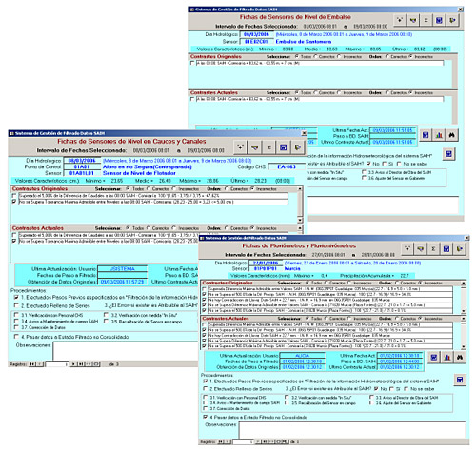Click the Sensor code field in Embalse window

tap(256, 42)
